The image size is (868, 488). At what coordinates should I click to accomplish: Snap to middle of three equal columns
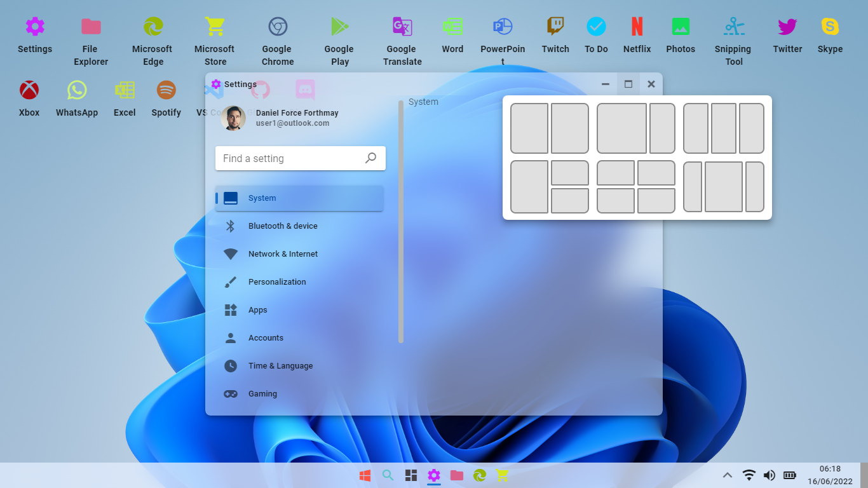click(724, 128)
